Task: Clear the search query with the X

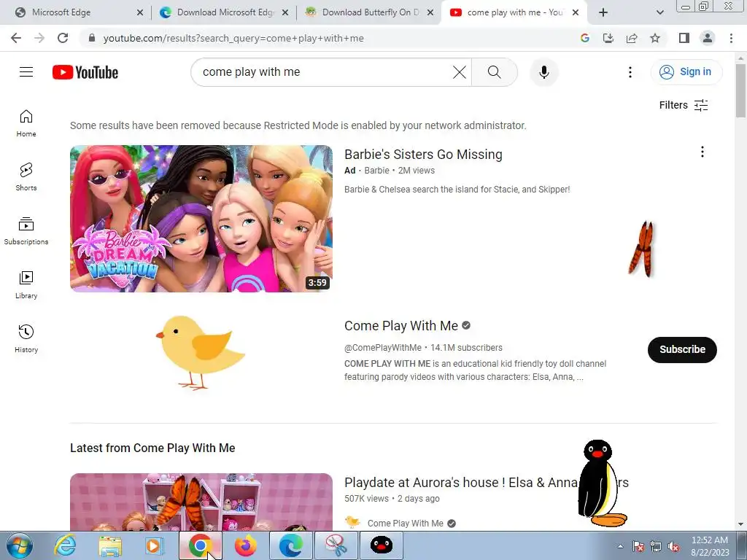Action: pyautogui.click(x=460, y=72)
